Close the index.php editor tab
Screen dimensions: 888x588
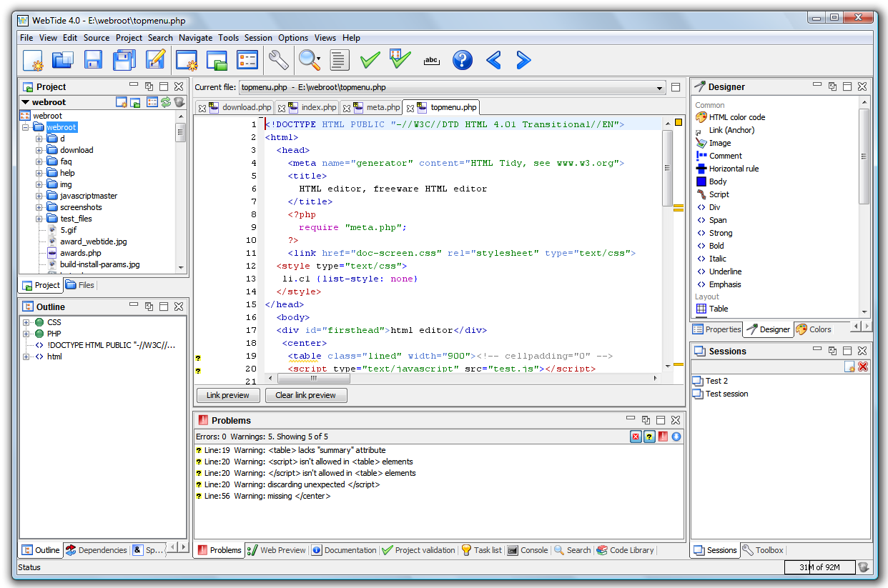[282, 109]
